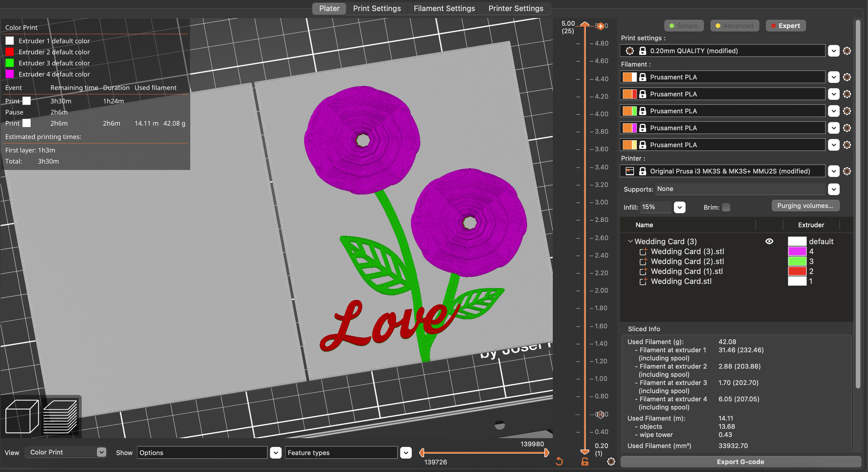
Task: Click the Export G-code button
Action: coord(740,462)
